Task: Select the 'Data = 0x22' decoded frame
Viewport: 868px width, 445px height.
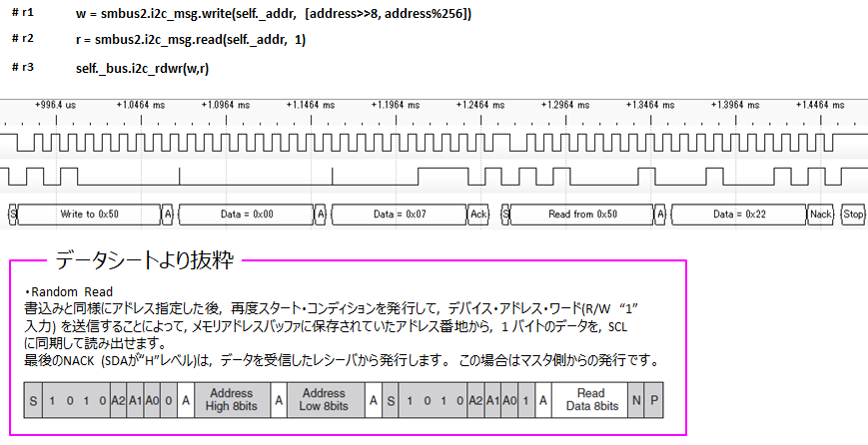Action: tap(739, 215)
